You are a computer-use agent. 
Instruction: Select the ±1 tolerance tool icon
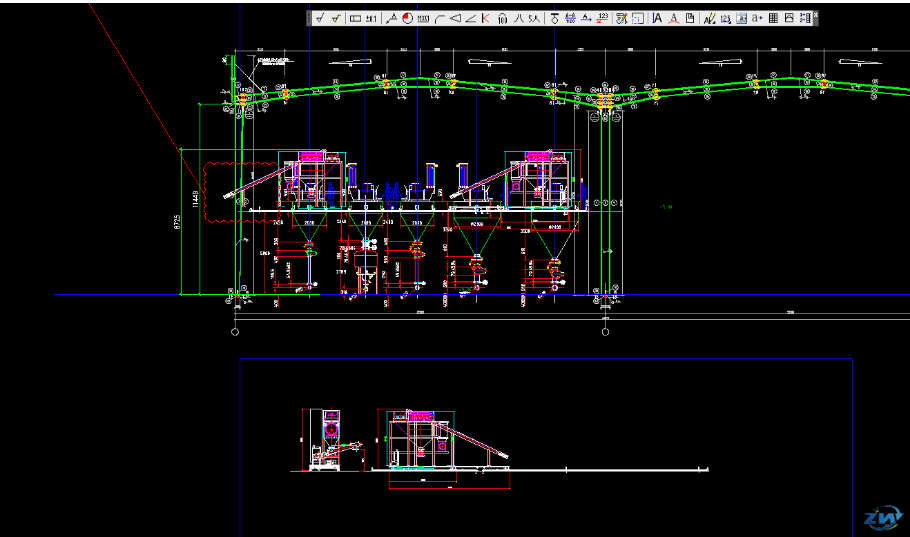click(371, 18)
